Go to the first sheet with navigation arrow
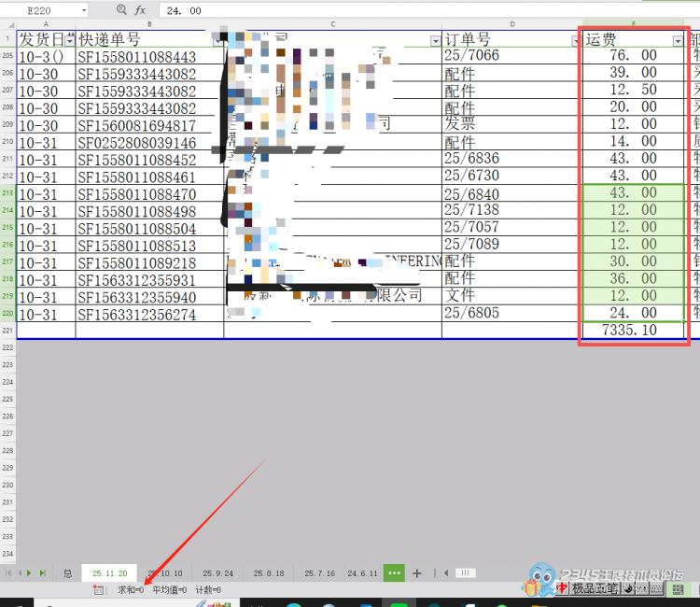700x607 pixels. [9, 572]
